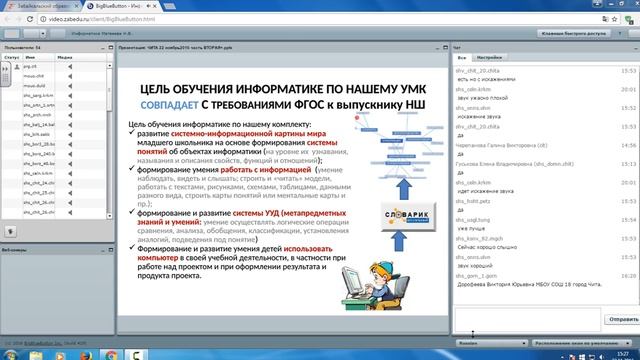Screen dimensions: 640x360
Task: Select user name shs_caln.krkm in users list
Action: [38, 173]
